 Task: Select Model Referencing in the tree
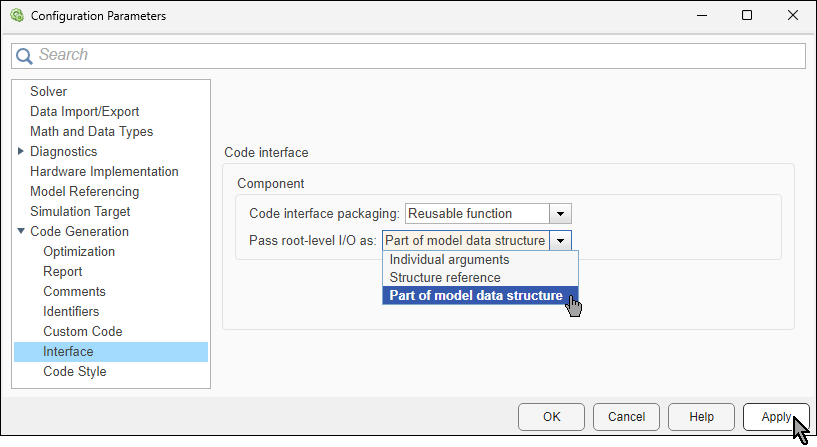coord(84,191)
